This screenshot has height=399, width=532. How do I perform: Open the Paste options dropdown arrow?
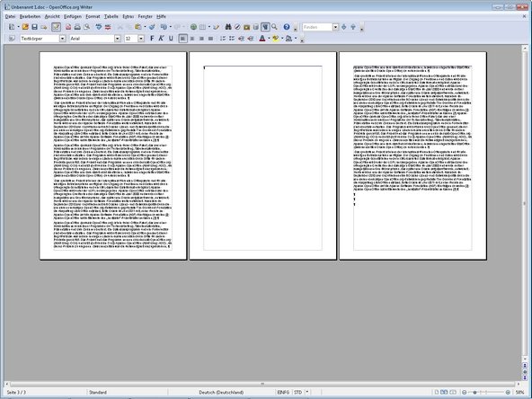click(145, 27)
